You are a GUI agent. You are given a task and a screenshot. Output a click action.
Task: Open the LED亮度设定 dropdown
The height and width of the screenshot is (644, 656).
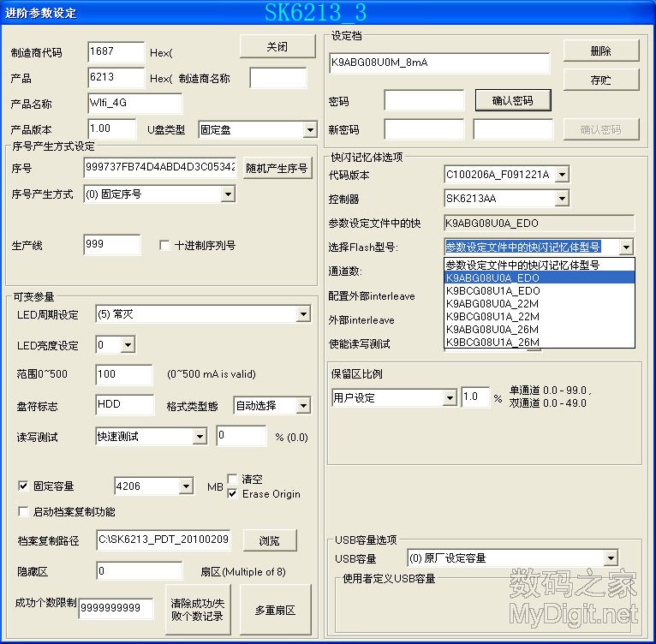click(128, 345)
